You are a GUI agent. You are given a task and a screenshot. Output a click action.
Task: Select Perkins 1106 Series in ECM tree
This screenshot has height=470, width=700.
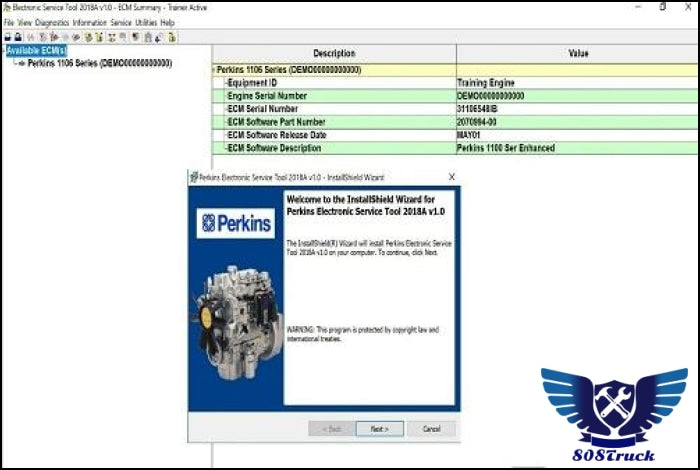[x=99, y=63]
